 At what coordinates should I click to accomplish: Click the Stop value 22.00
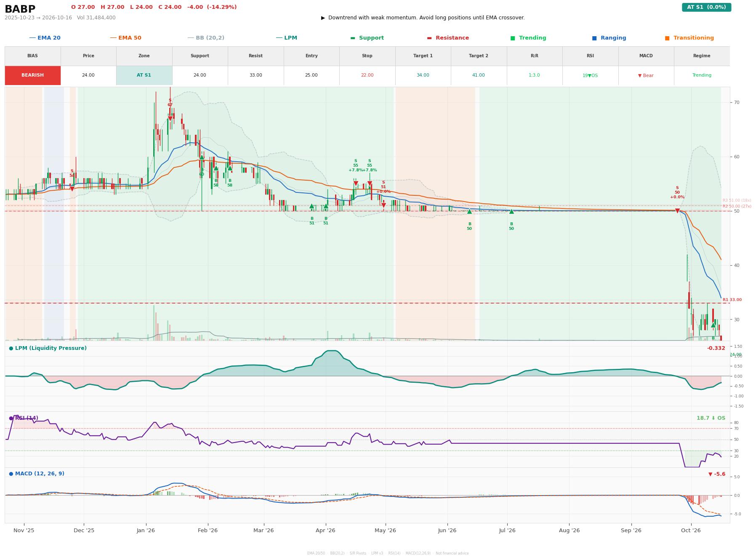pyautogui.click(x=367, y=75)
